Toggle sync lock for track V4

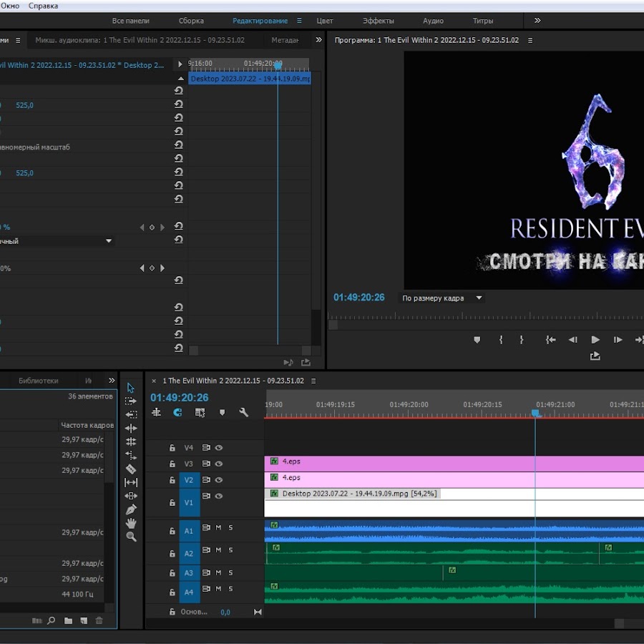point(206,448)
